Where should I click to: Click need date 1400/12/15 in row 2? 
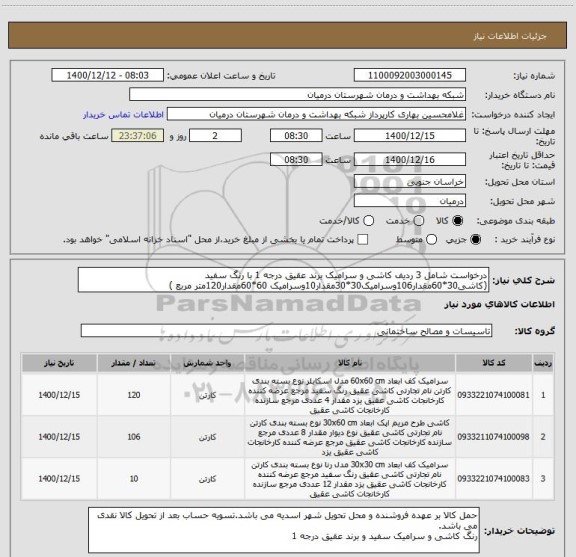(59, 437)
